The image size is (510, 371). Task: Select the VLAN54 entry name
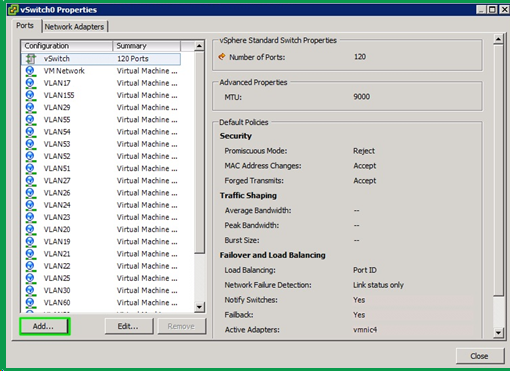pyautogui.click(x=57, y=132)
